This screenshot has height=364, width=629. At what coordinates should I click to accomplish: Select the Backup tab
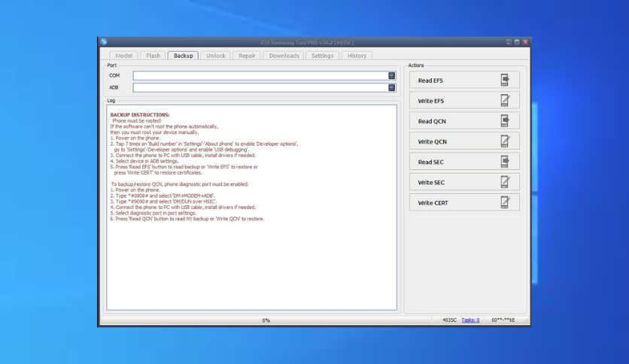pyautogui.click(x=184, y=56)
